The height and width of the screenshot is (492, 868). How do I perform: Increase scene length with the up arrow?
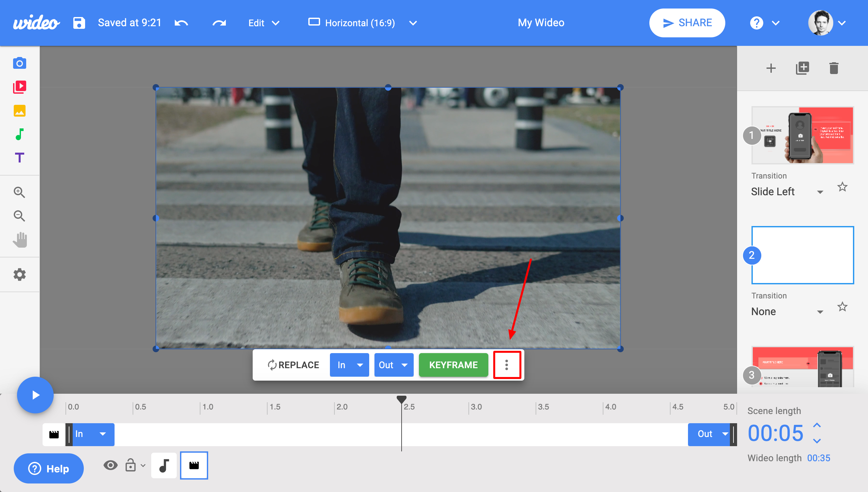(x=817, y=426)
